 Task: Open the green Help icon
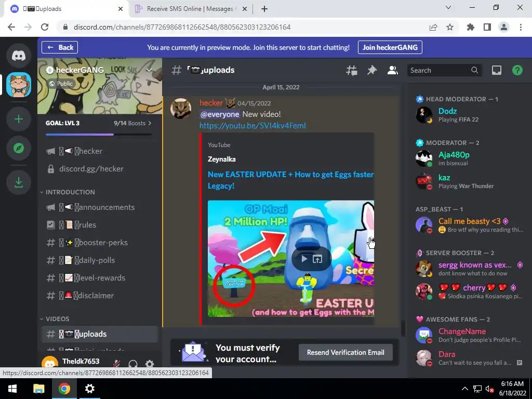(x=517, y=70)
